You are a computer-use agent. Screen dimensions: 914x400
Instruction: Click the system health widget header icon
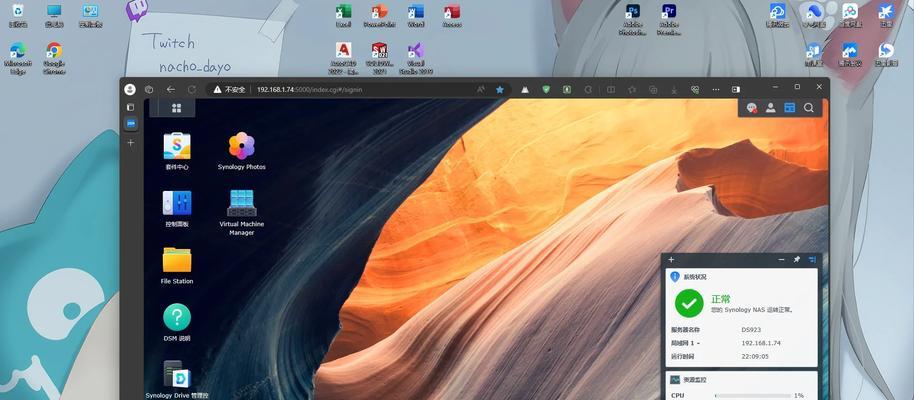[675, 277]
